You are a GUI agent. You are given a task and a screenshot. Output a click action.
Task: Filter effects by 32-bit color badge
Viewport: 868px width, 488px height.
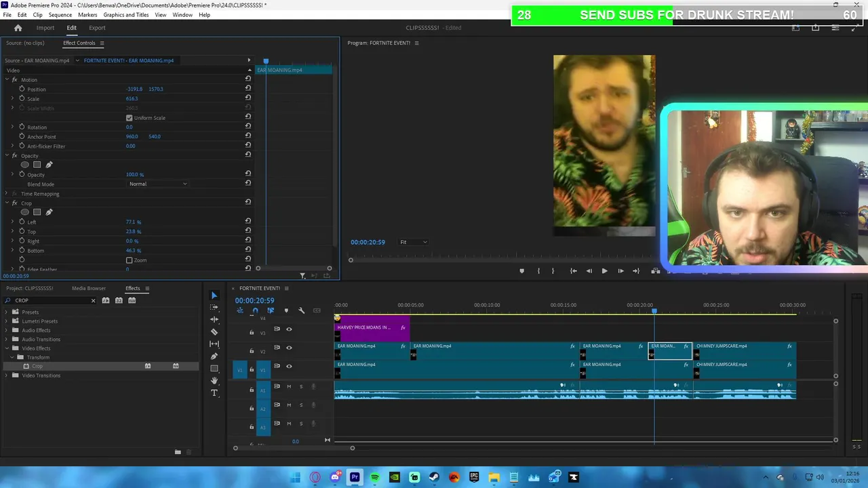(x=119, y=300)
